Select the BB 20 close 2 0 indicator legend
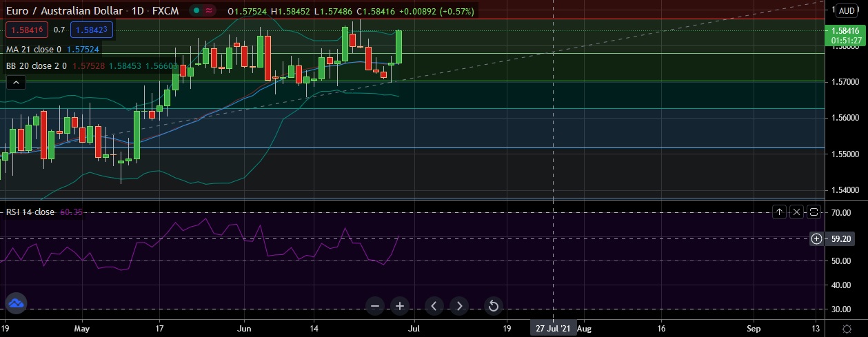868x337 pixels. click(x=37, y=66)
